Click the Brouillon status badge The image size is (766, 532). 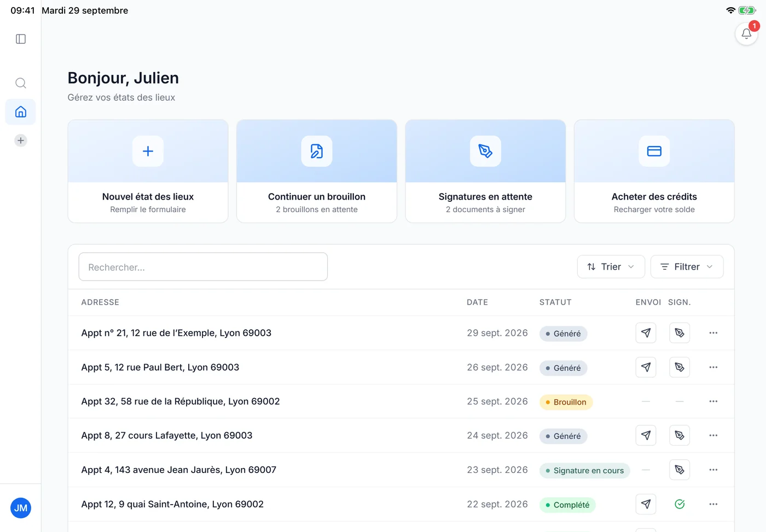566,402
